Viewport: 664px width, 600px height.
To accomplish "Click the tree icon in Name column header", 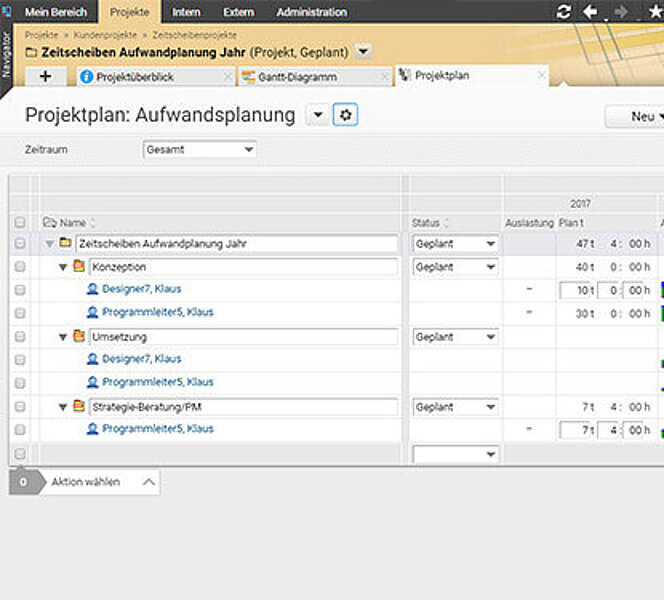I will [x=50, y=222].
